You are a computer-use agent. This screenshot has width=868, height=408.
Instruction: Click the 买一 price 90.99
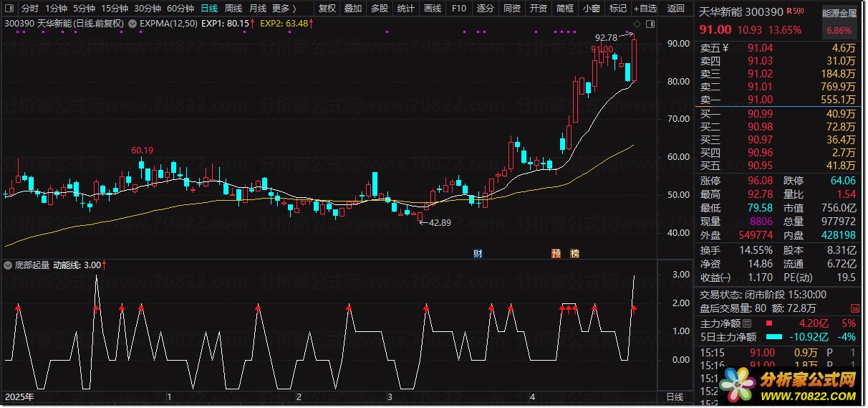(x=761, y=113)
